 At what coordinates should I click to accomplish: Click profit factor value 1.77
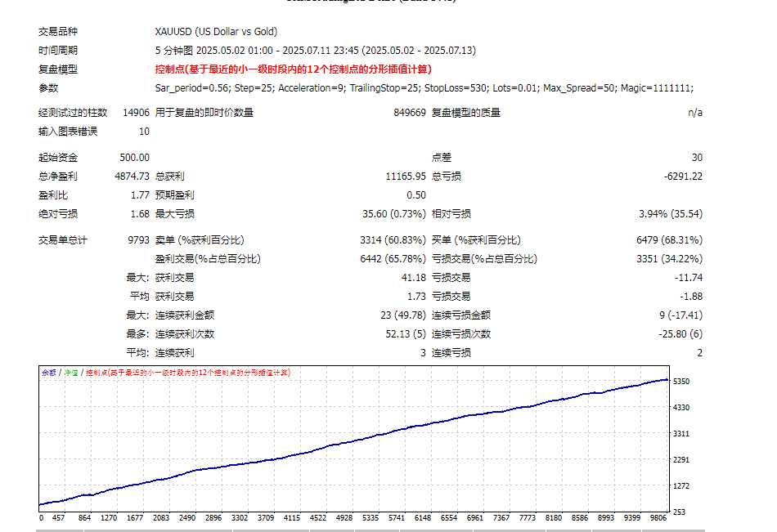pyautogui.click(x=140, y=195)
